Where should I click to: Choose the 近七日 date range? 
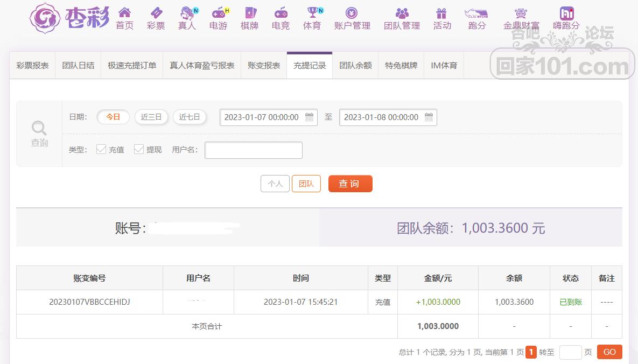(190, 117)
